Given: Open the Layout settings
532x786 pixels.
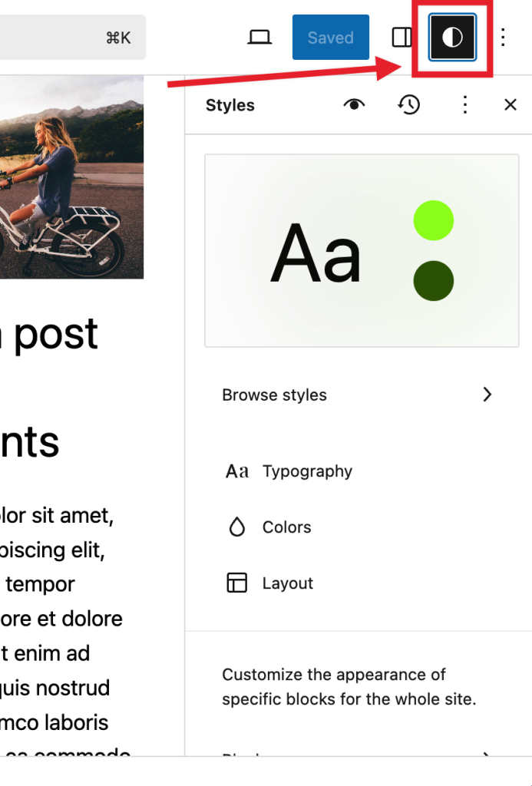Looking at the screenshot, I should click(287, 583).
